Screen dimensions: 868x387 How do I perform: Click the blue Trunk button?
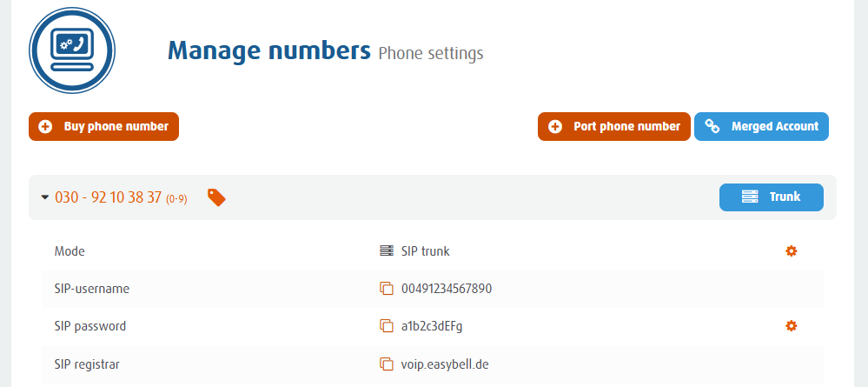(x=772, y=197)
